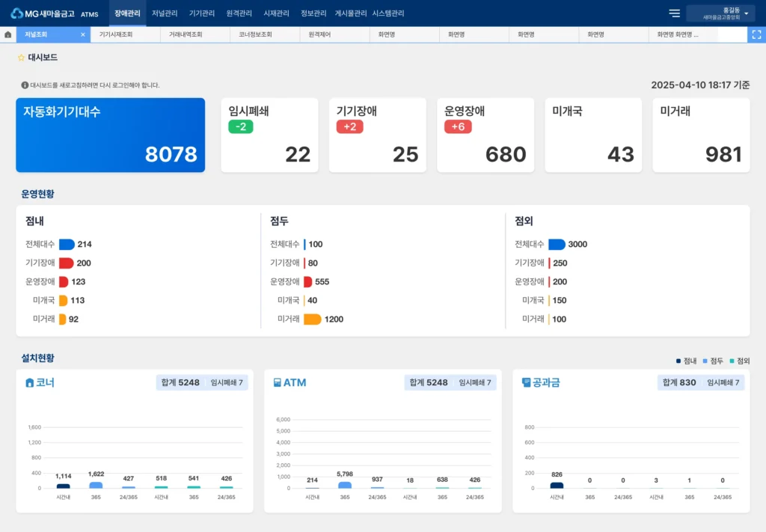
Task: Click the 운영장애 680 summary card
Action: pos(485,135)
